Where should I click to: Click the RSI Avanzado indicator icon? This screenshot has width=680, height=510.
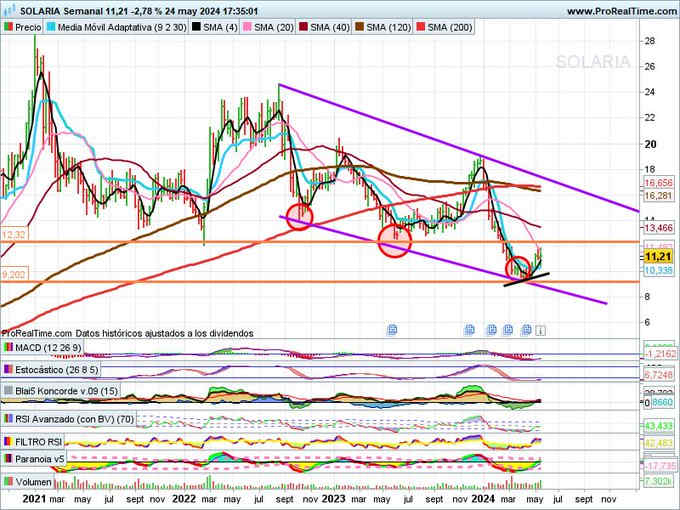pyautogui.click(x=8, y=419)
